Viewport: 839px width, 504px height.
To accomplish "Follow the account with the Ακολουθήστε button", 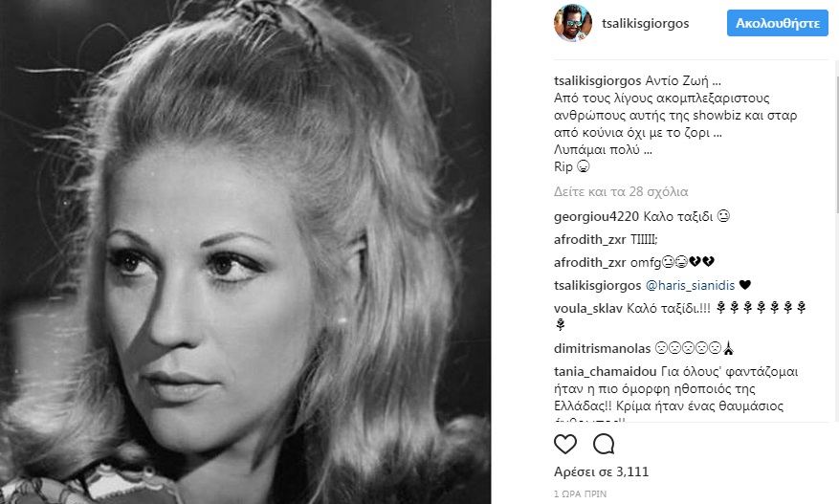I will coord(778,23).
